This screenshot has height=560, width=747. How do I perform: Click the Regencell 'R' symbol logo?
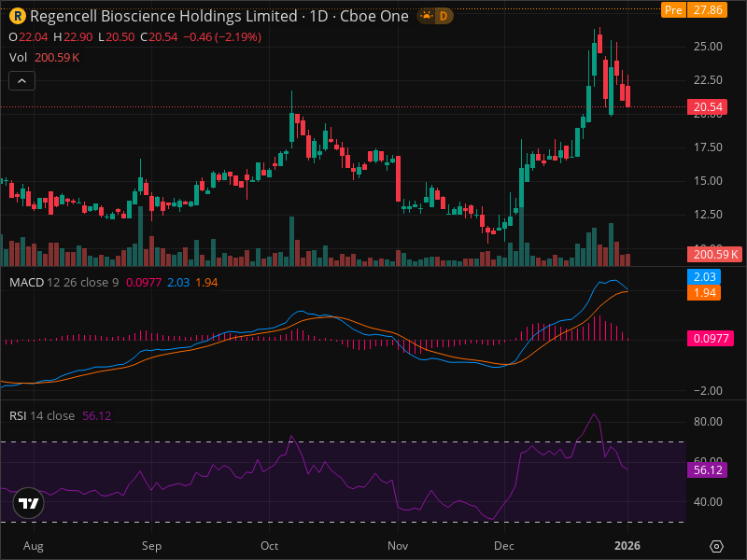coord(18,16)
